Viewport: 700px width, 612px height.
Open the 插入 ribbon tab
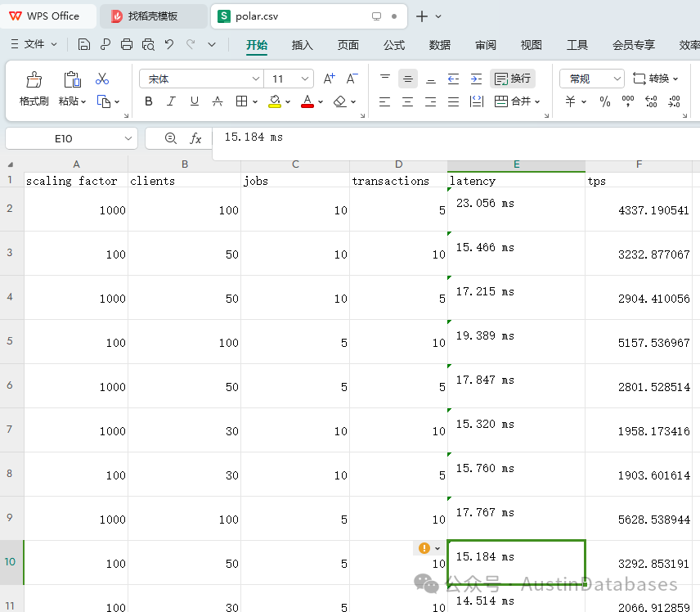coord(303,45)
